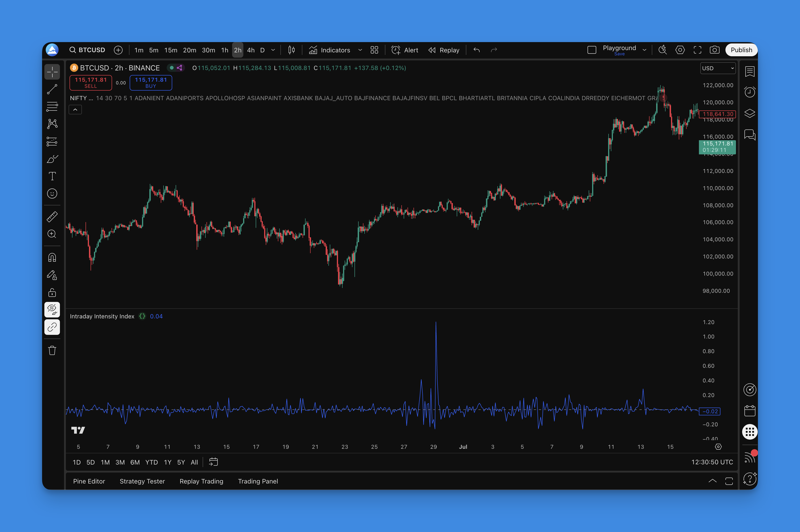Undo the last chart action
The height and width of the screenshot is (532, 800).
pos(477,50)
